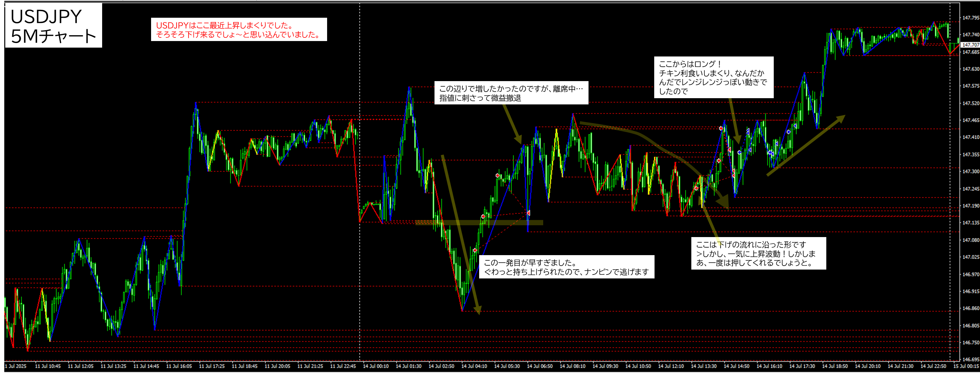
Task: Select price axis value 146.750
Action: (x=970, y=342)
